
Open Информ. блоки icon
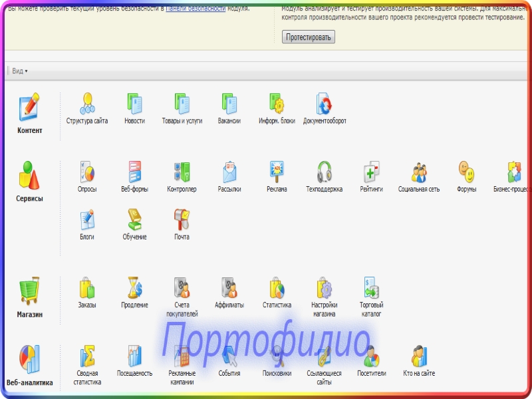[x=277, y=104]
